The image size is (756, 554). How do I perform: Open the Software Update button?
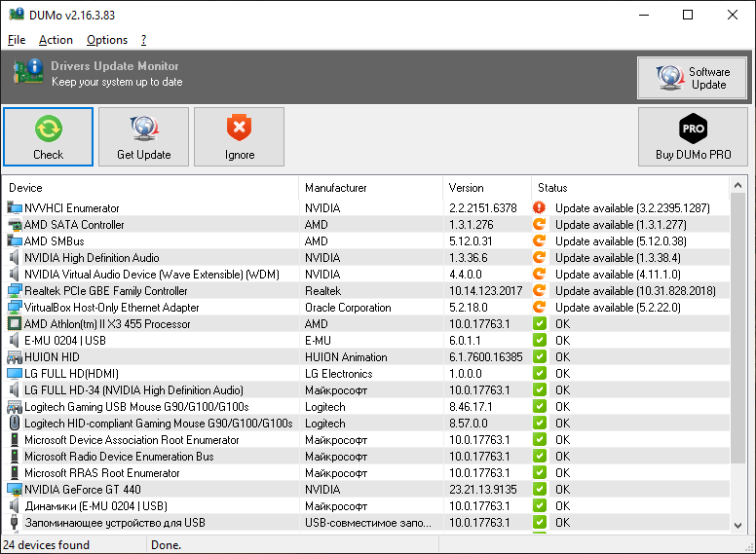pos(693,78)
